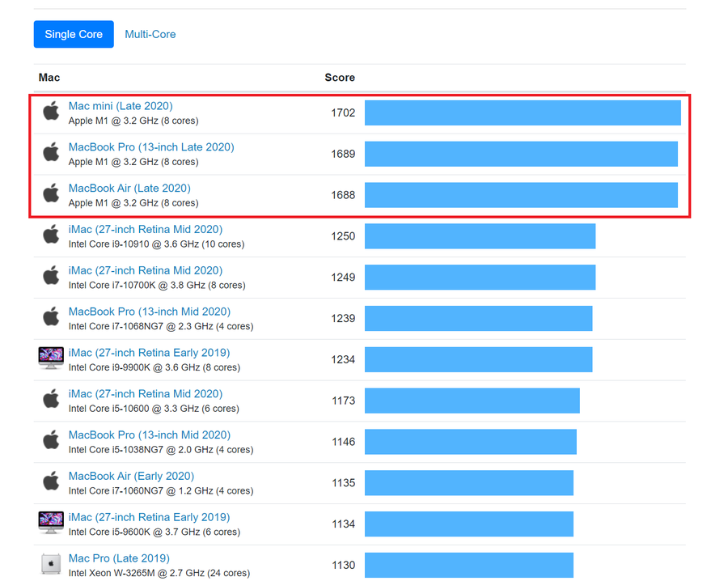Click Mac Pro tower icon
The height and width of the screenshot is (581, 728).
[x=51, y=564]
